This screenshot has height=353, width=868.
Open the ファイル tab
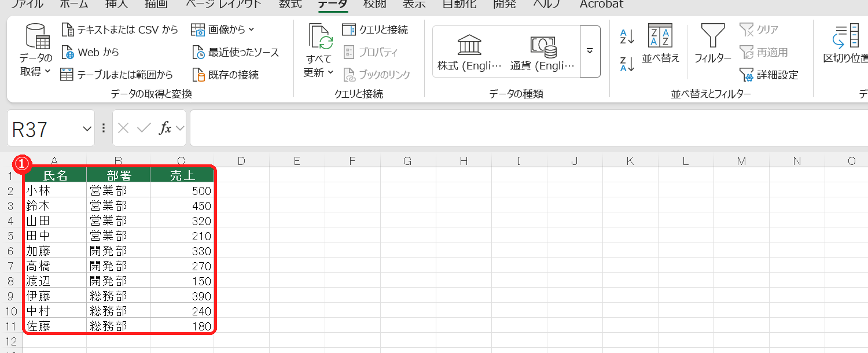[x=27, y=5]
